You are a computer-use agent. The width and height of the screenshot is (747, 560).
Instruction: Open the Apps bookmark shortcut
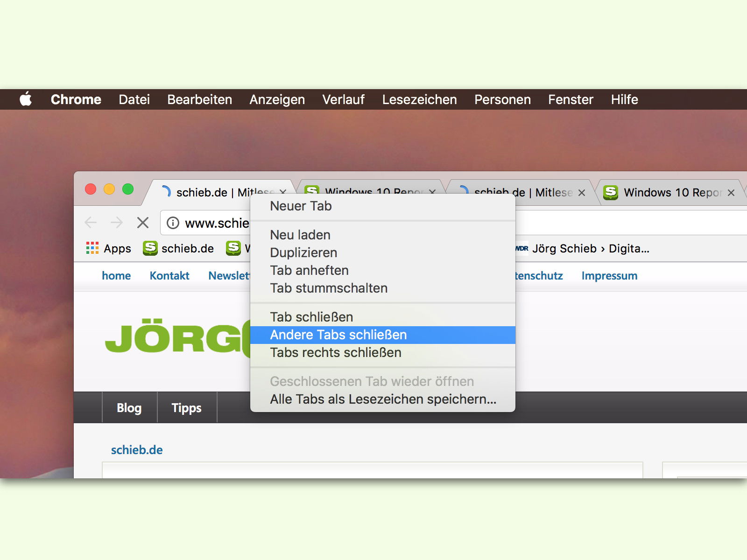[108, 248]
